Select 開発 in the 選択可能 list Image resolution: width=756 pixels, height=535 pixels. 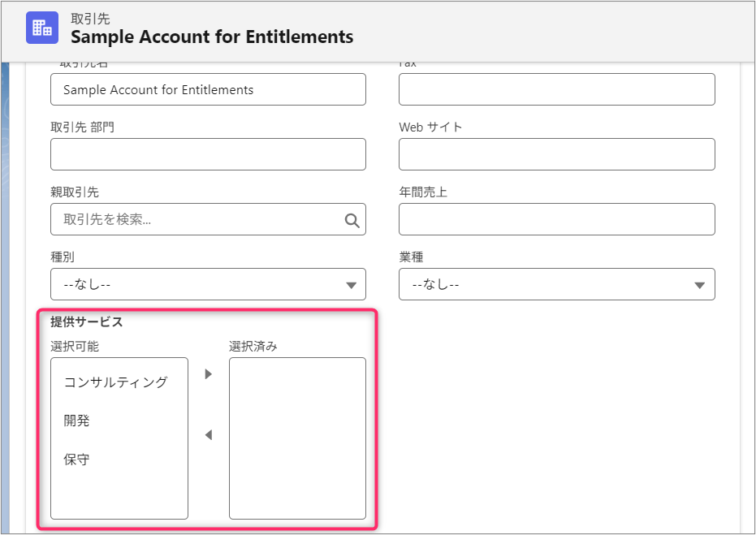pos(77,421)
